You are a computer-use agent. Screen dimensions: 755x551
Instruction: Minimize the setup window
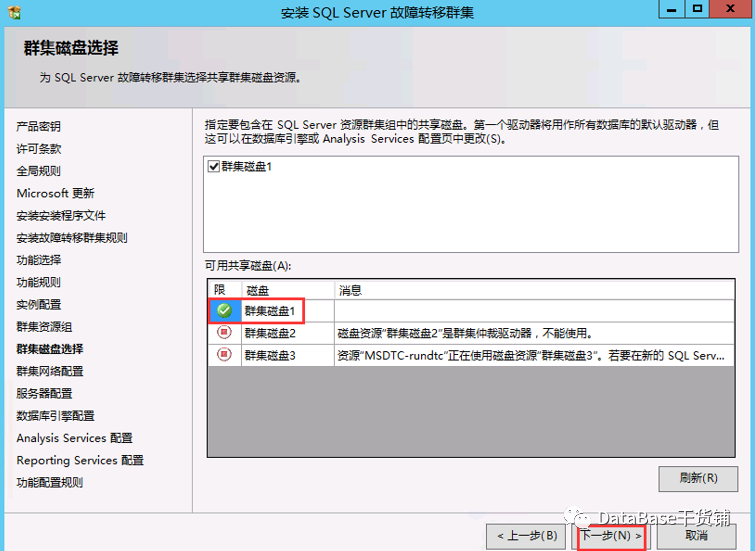click(672, 9)
